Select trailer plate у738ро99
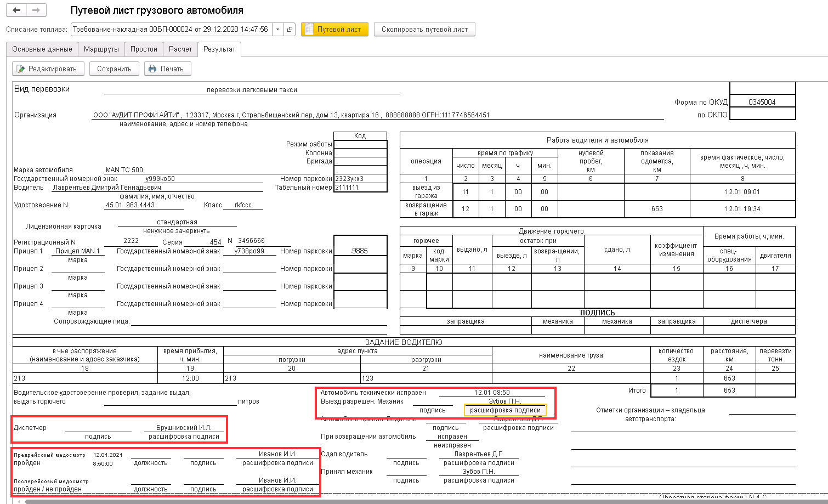This screenshot has height=504, width=828. pyautogui.click(x=249, y=251)
